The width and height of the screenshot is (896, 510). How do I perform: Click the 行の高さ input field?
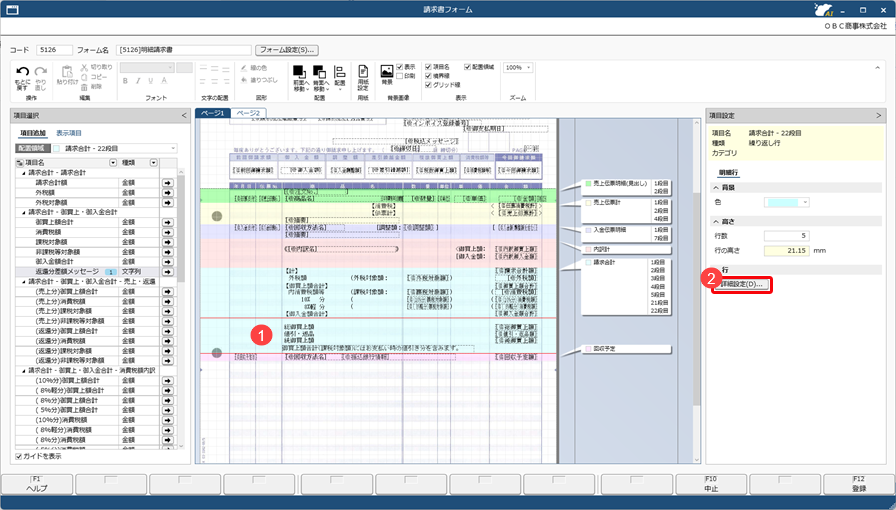[x=787, y=250]
